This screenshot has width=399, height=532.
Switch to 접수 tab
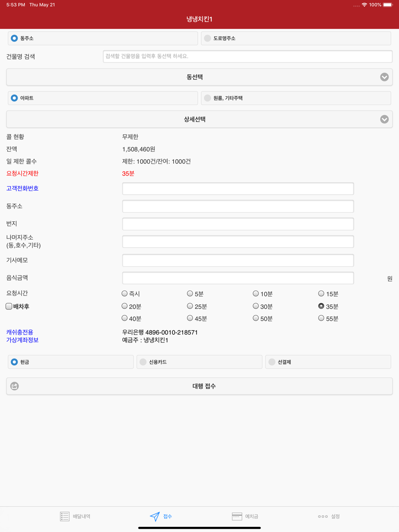pyautogui.click(x=161, y=516)
